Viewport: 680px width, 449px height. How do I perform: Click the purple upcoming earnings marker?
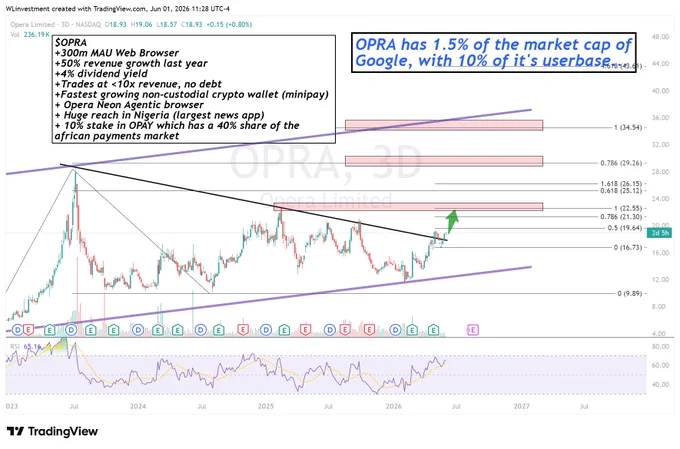[x=473, y=330]
